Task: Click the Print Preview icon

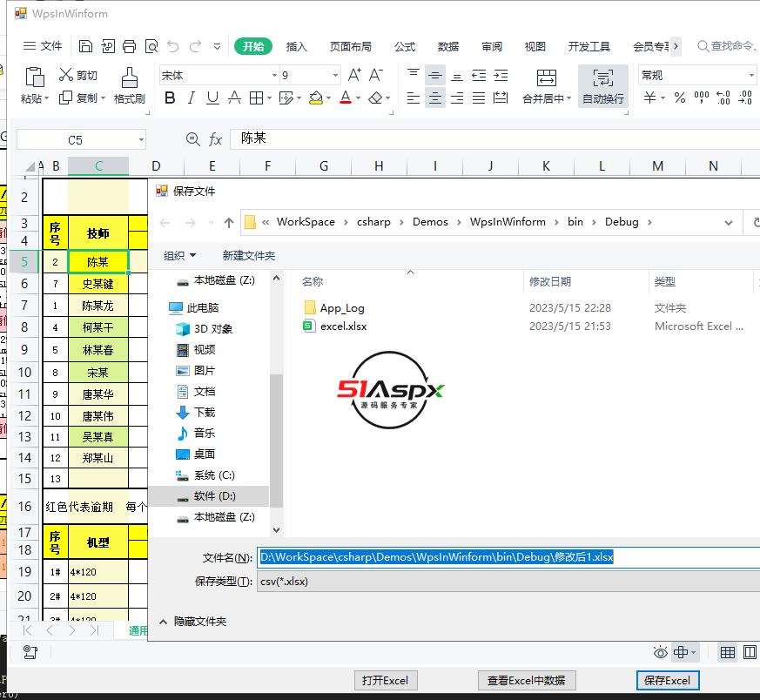Action: (151, 46)
